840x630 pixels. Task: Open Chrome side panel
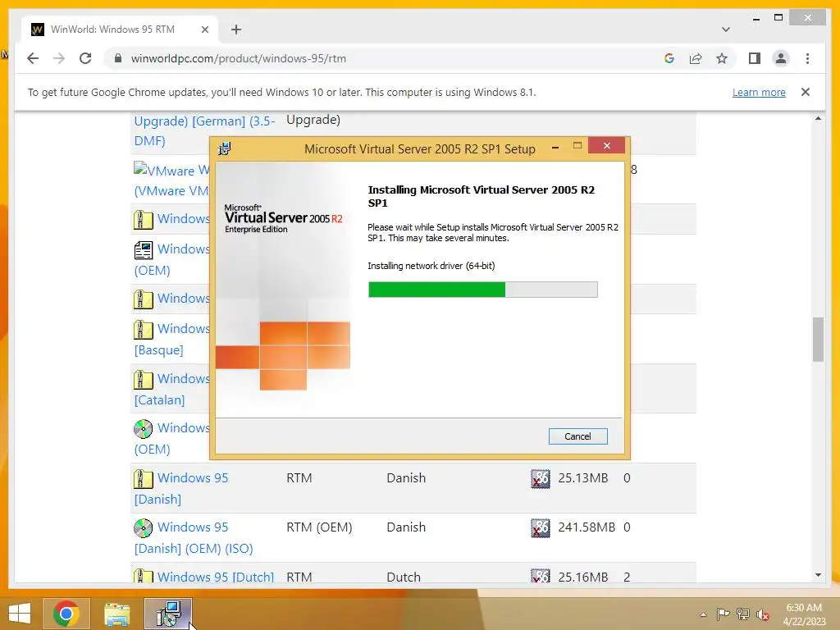click(755, 58)
